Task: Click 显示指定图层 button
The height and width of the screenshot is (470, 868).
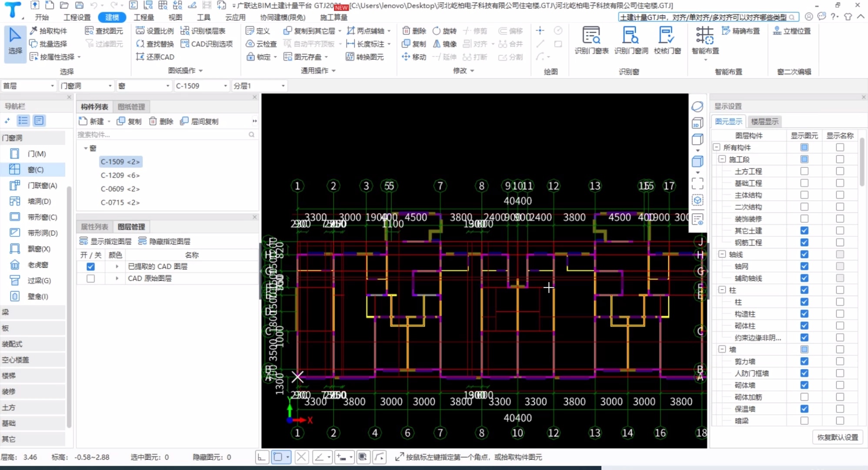Action: coord(105,241)
